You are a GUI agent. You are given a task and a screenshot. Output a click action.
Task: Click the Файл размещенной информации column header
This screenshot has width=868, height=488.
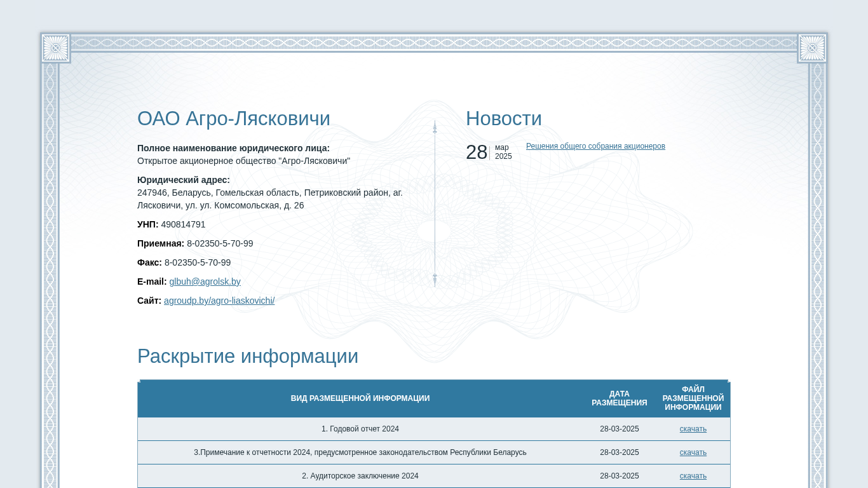(693, 398)
